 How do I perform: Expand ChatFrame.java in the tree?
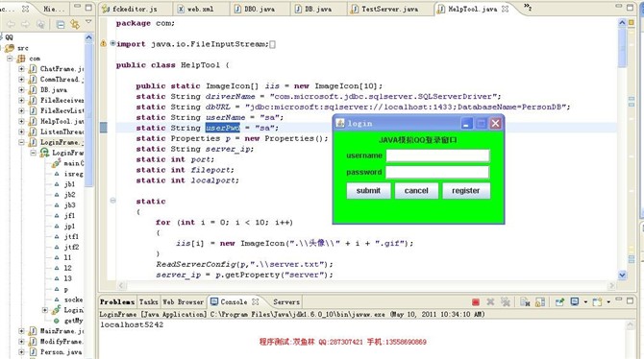[21, 69]
